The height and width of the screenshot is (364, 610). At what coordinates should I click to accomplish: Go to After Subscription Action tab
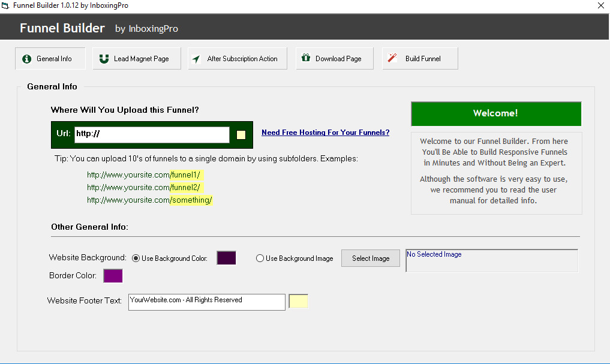coord(238,59)
